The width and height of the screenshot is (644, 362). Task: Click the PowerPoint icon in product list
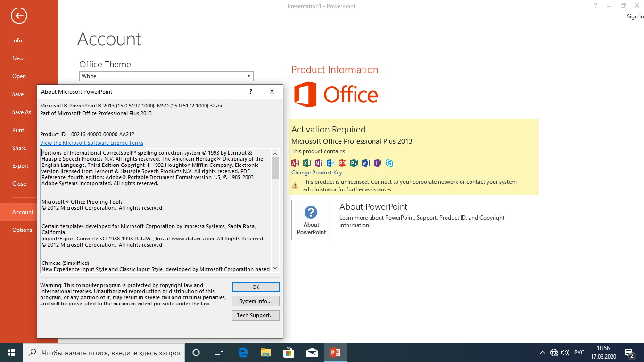342,163
